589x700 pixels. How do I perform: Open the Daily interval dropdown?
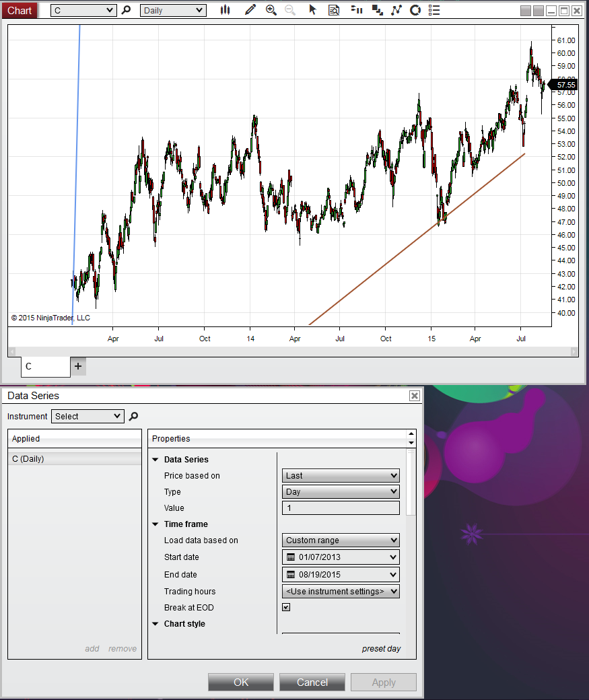tap(173, 10)
